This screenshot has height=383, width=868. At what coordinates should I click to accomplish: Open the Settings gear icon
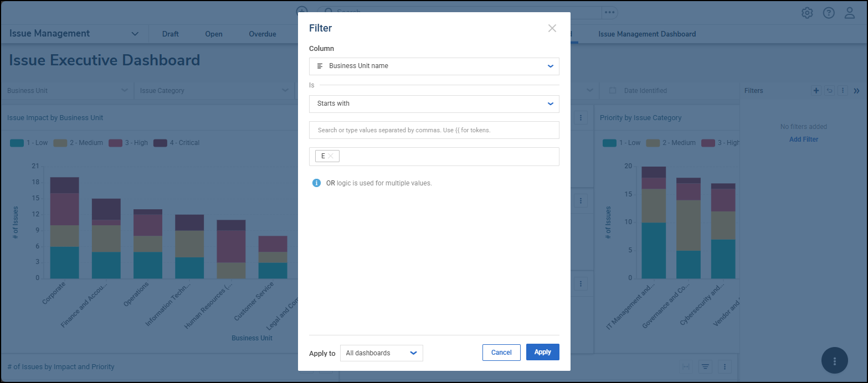pyautogui.click(x=807, y=13)
